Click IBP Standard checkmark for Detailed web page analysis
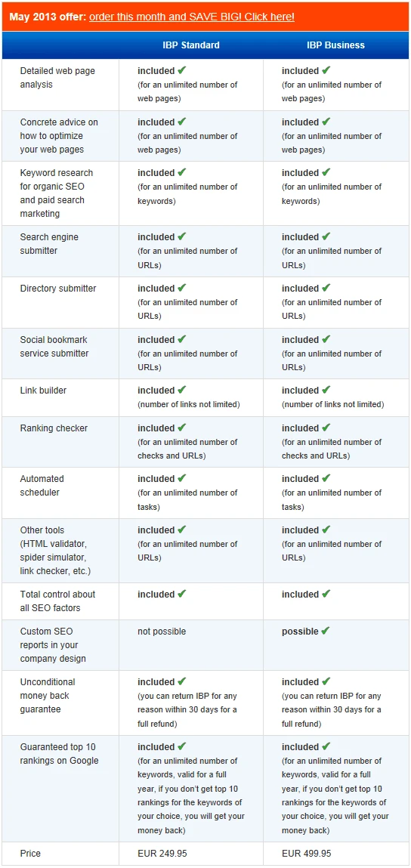This screenshot has height=868, width=411. pyautogui.click(x=182, y=70)
